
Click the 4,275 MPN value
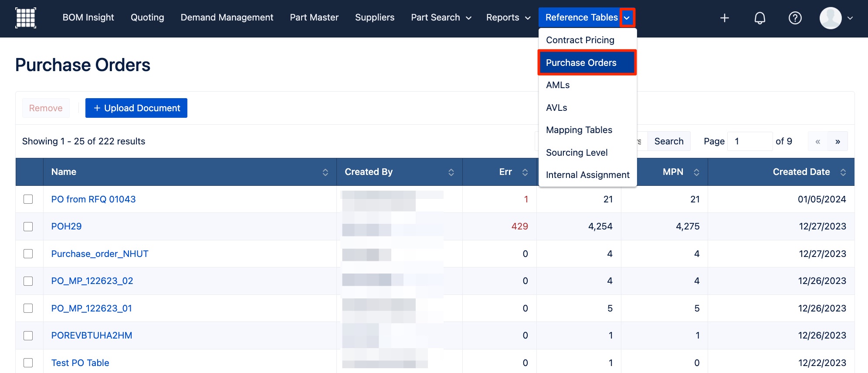[x=688, y=226]
